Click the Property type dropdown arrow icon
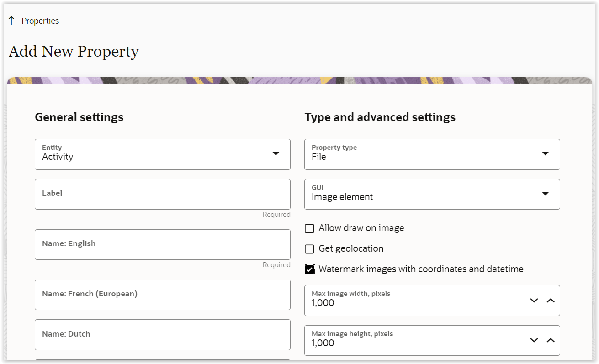Image resolution: width=599 pixels, height=364 pixels. [x=546, y=154]
